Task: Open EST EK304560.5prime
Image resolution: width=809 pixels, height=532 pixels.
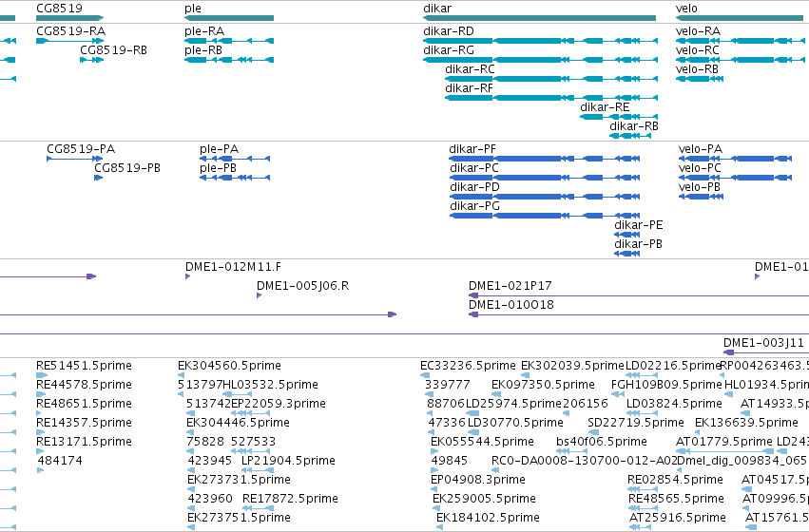Action: pyautogui.click(x=181, y=375)
